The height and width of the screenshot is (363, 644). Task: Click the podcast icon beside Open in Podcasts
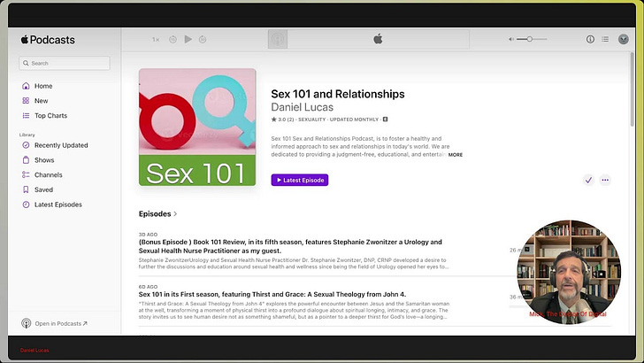(26, 323)
